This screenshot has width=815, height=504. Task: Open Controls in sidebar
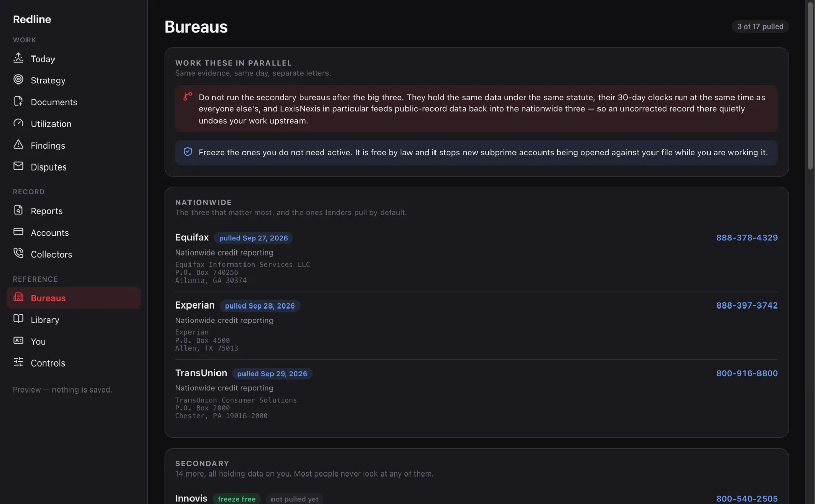tap(73, 363)
